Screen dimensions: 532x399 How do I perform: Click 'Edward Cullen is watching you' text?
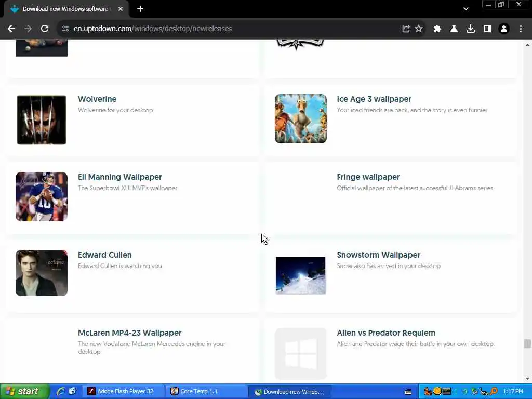click(x=120, y=266)
